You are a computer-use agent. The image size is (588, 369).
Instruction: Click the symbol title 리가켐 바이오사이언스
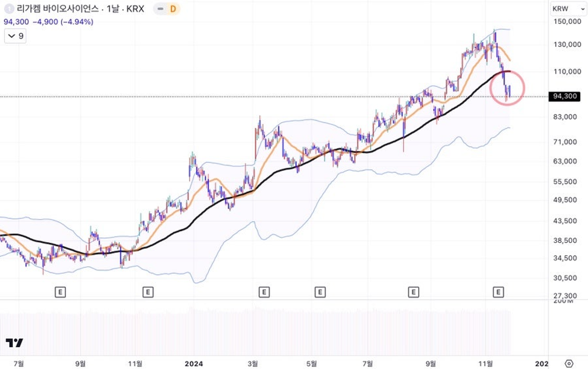[x=57, y=8]
